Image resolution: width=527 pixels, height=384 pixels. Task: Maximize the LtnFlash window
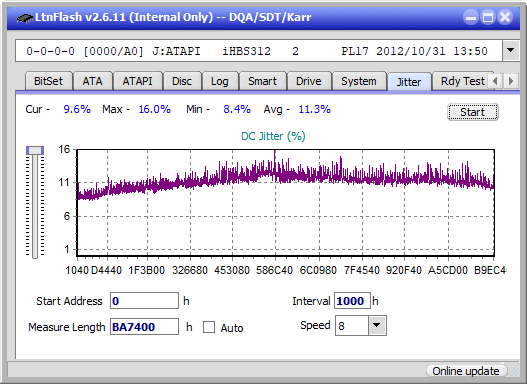pos(488,17)
